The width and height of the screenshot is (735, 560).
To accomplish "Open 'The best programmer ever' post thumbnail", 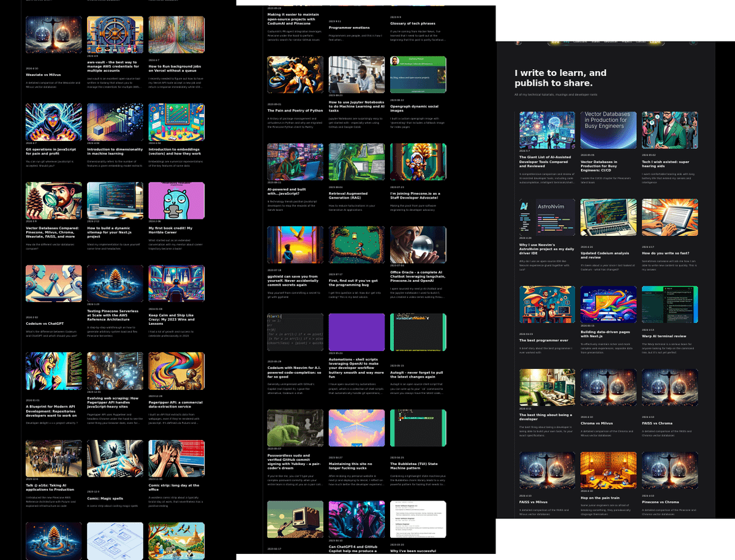I will tap(547, 305).
